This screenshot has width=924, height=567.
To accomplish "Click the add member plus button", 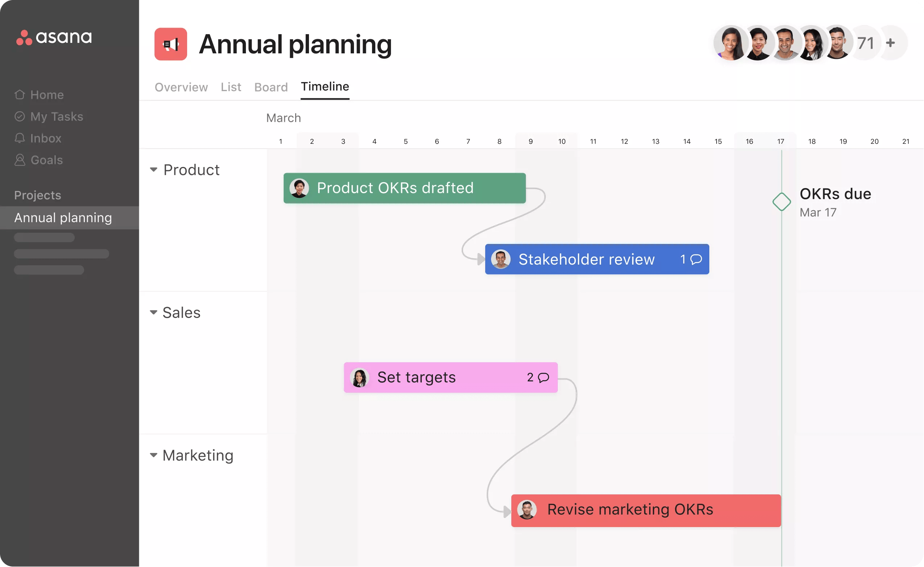I will [x=891, y=42].
